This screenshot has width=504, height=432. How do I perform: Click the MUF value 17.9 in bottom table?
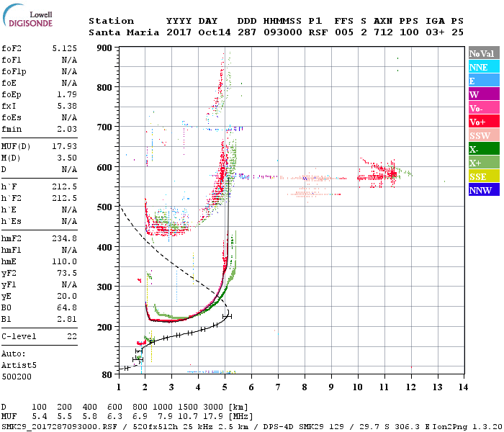pos(213,416)
